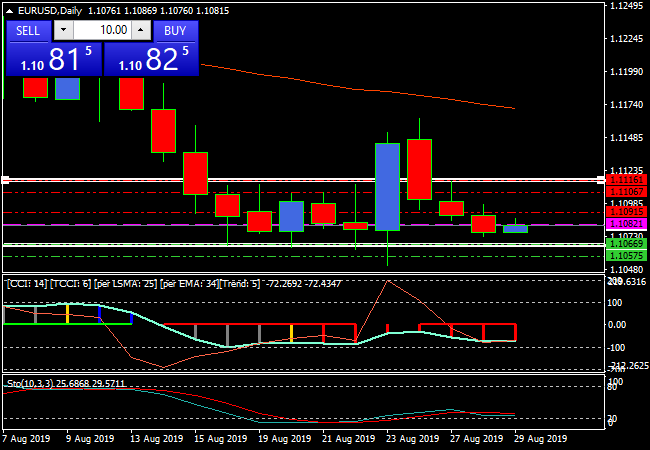Select the green 1.10669 price label
The height and width of the screenshot is (450, 650).
(x=626, y=244)
